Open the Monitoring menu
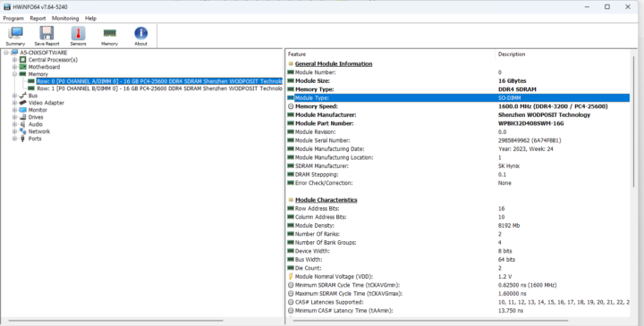Viewport: 644px width, 326px height. pos(65,19)
